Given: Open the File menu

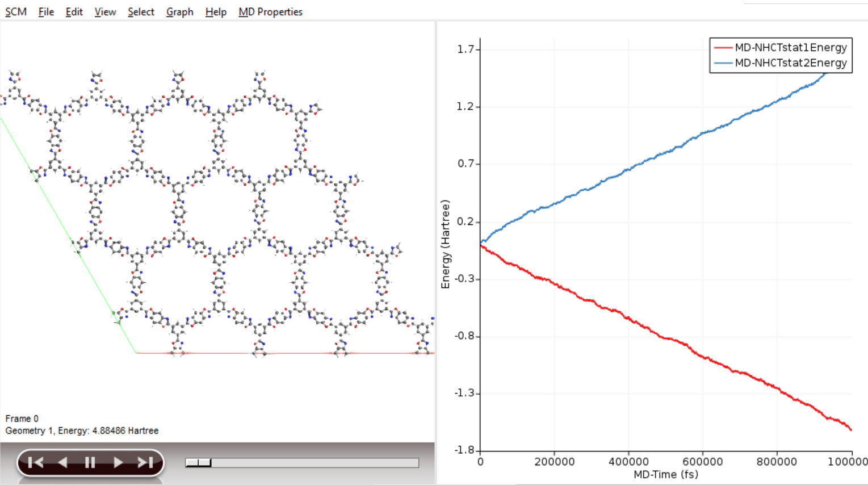Looking at the screenshot, I should tap(46, 12).
